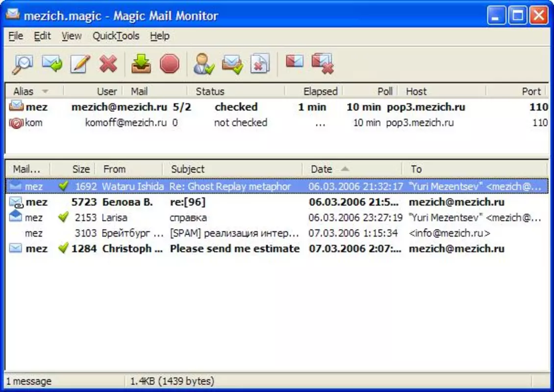Click the green download-to-tray icon
The height and width of the screenshot is (392, 554).
click(141, 64)
